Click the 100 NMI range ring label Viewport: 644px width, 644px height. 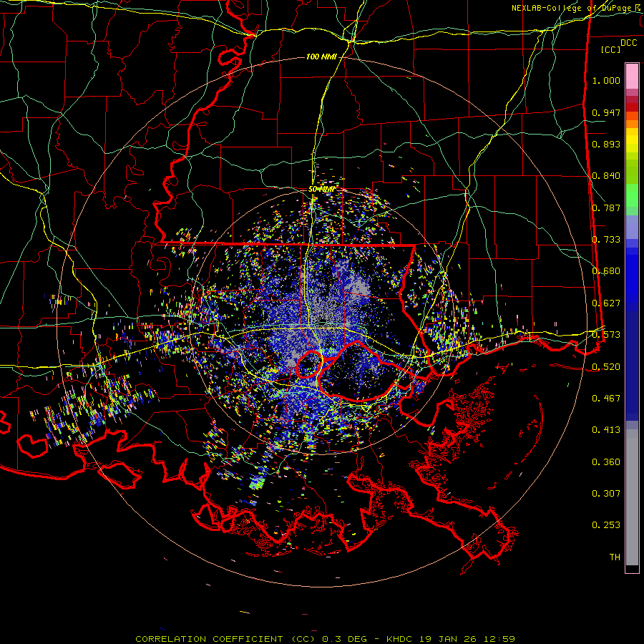(x=321, y=57)
